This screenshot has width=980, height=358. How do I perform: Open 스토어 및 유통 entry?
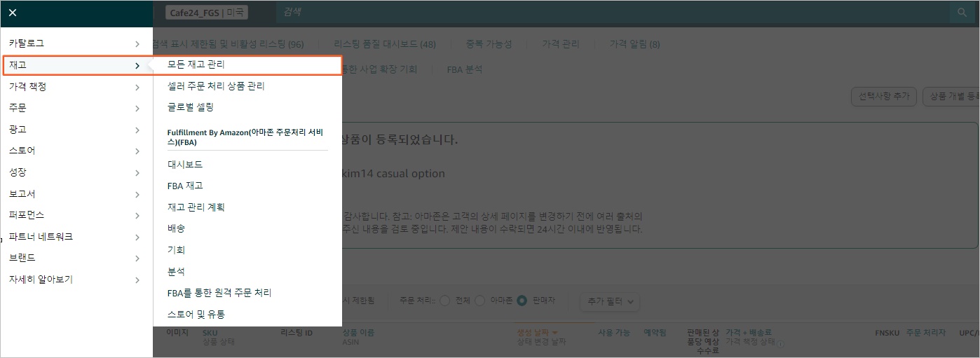click(196, 315)
